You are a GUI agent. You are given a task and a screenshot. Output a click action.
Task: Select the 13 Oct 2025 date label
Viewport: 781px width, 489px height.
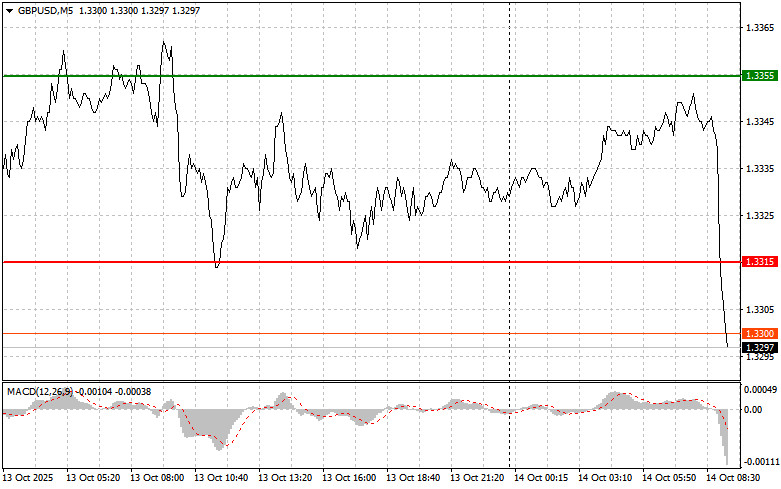[31, 479]
